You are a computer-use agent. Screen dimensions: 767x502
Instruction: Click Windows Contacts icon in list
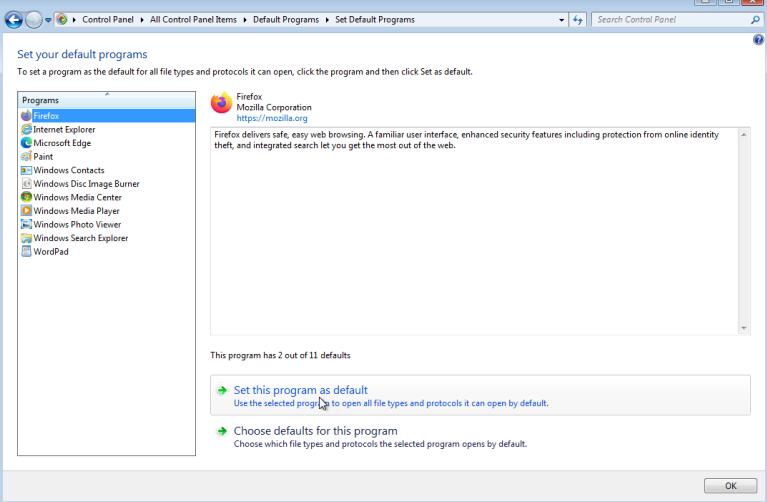(26, 170)
